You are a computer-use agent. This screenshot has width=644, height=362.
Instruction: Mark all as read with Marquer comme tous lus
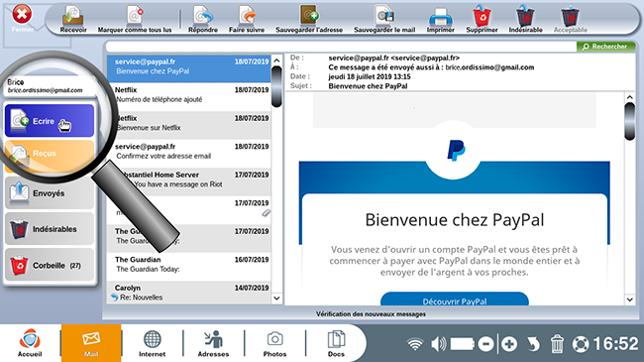(x=135, y=19)
